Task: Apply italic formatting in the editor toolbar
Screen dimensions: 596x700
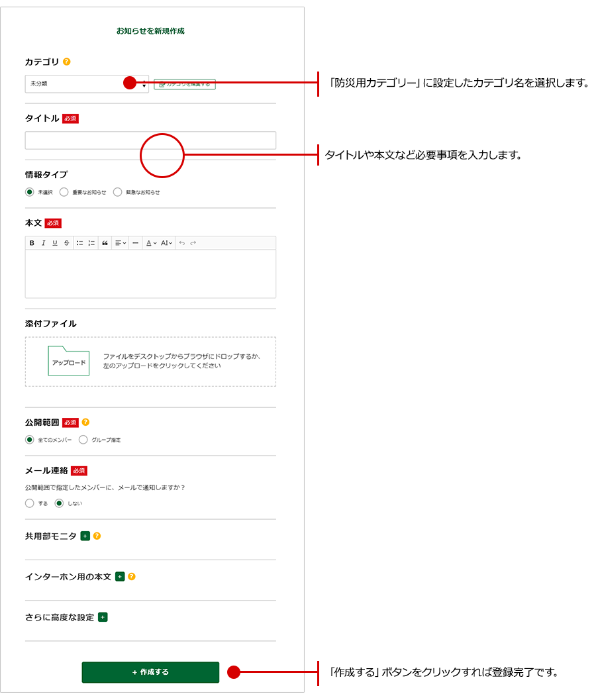Action: [43, 243]
